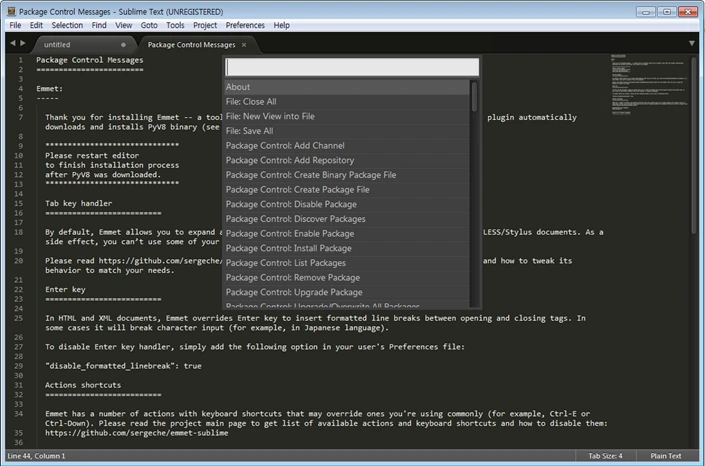Select Package Control: Create Package File

pyautogui.click(x=347, y=190)
